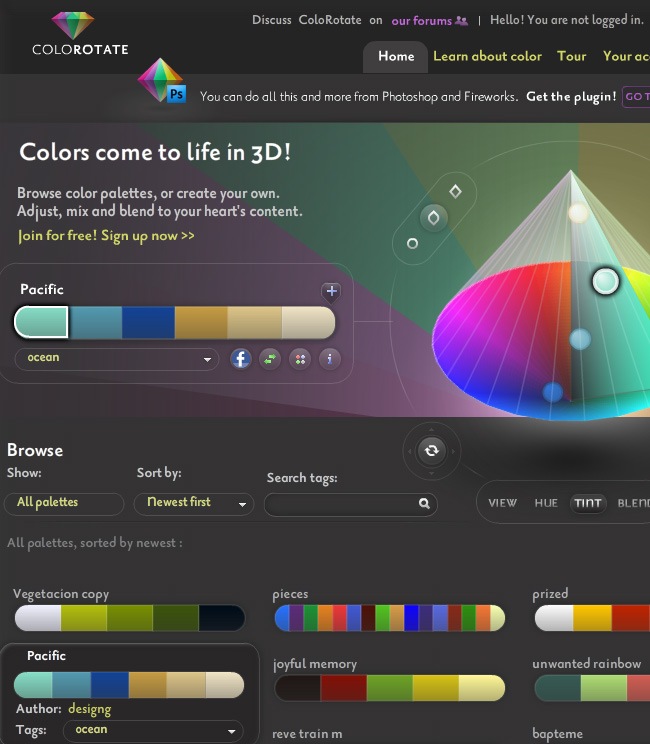Toggle the VIEW mode option
The width and height of the screenshot is (650, 744).
pyautogui.click(x=502, y=503)
